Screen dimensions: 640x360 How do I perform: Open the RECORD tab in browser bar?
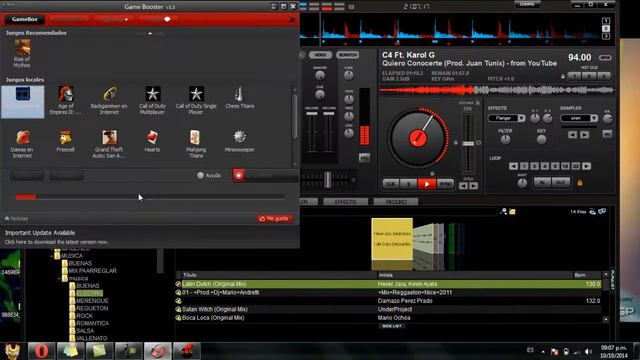tap(396, 202)
